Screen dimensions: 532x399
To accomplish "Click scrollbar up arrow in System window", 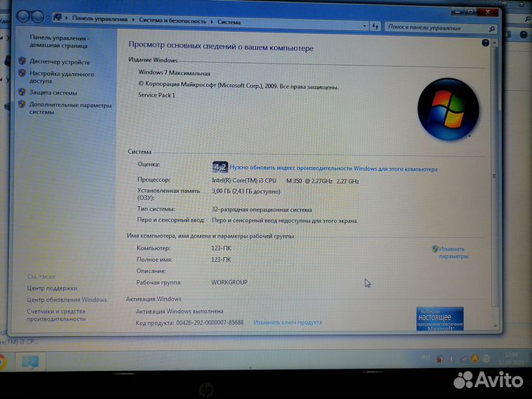I will point(494,43).
